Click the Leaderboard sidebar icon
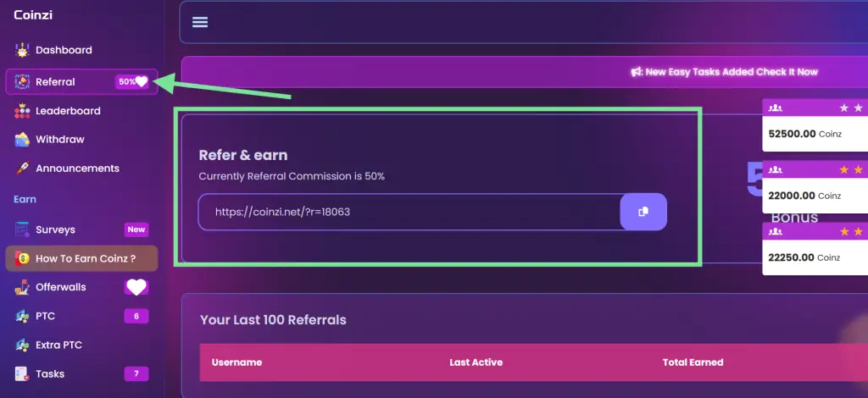 [x=23, y=111]
